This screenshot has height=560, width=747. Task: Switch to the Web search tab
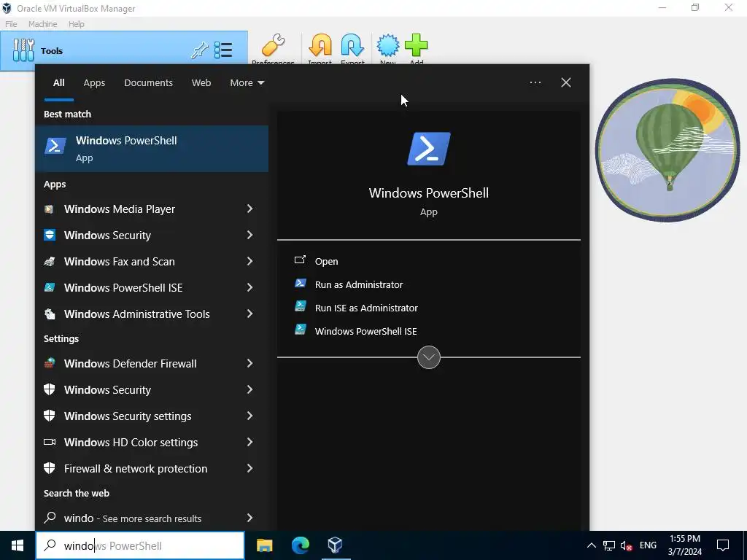point(201,83)
